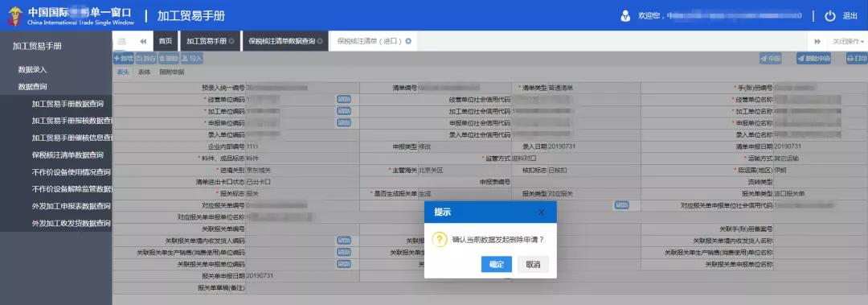Switch to the 保税核注清单数据查询 tab
868x305 pixels.
pos(285,42)
